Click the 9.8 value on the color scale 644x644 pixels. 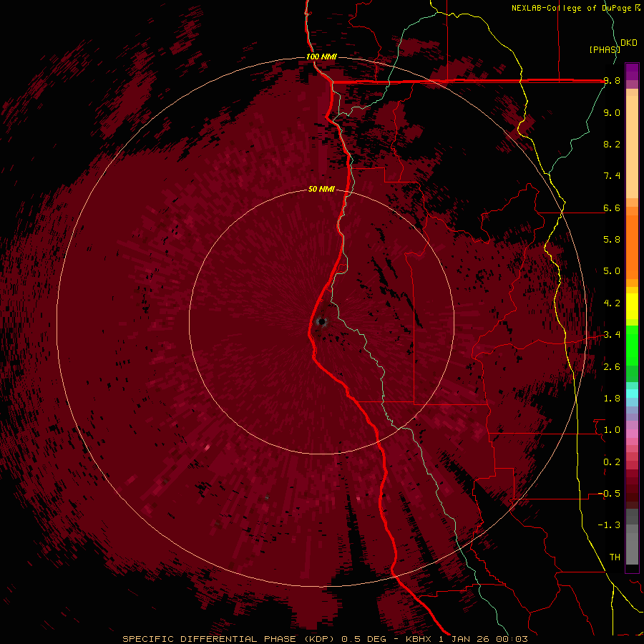(x=612, y=81)
